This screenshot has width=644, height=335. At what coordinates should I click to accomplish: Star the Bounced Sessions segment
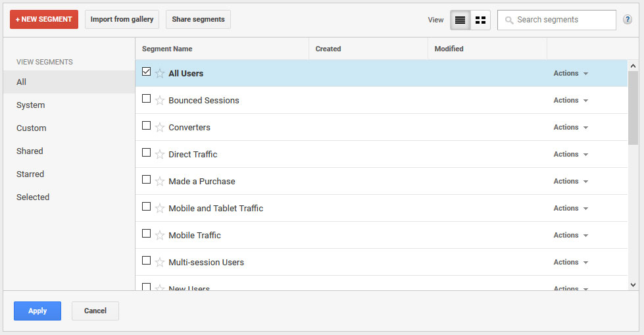click(x=160, y=100)
